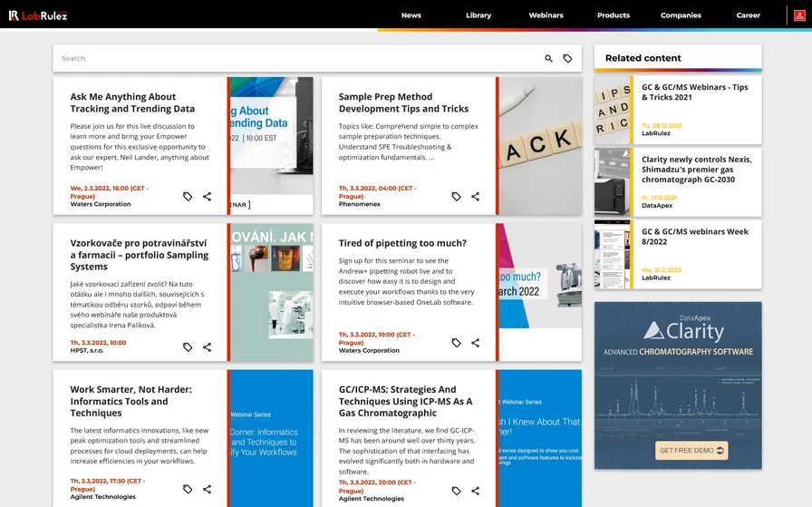Open GC/ICP-MS Strategies And Techniques title
The image size is (812, 507).
click(x=405, y=401)
